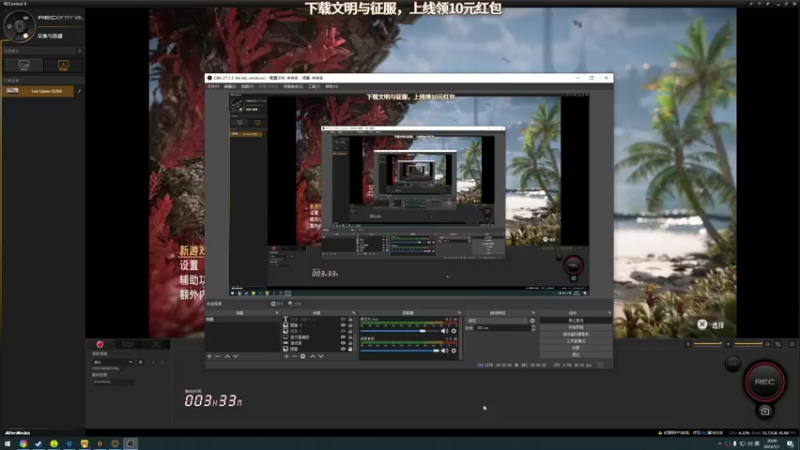
Task: Float the OBS Sources dock via header icon
Action: [354, 313]
